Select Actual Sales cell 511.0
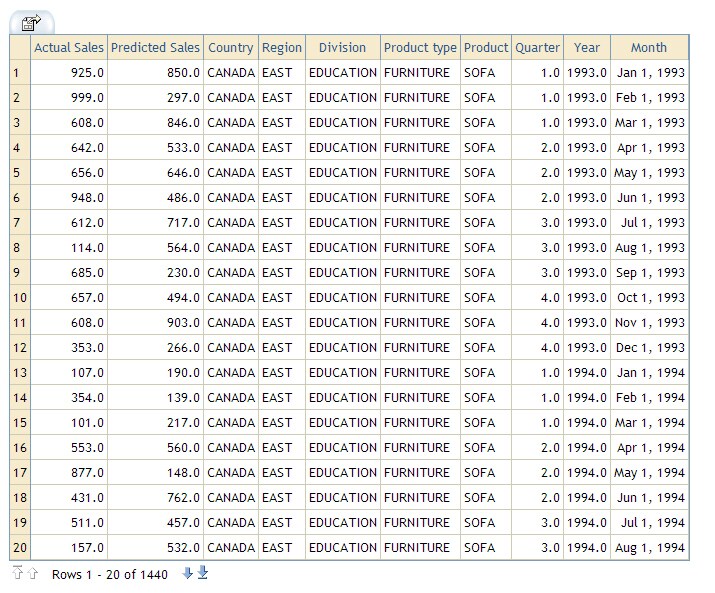This screenshot has width=715, height=593. click(69, 523)
